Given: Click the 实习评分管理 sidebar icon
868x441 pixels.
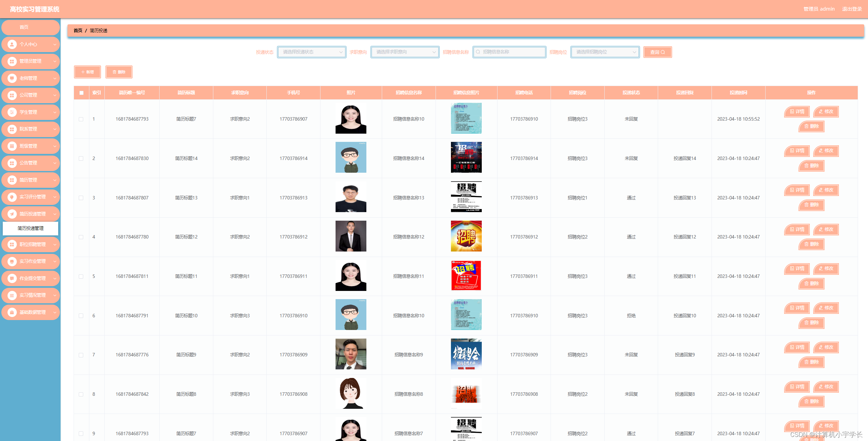Looking at the screenshot, I should click(x=12, y=197).
